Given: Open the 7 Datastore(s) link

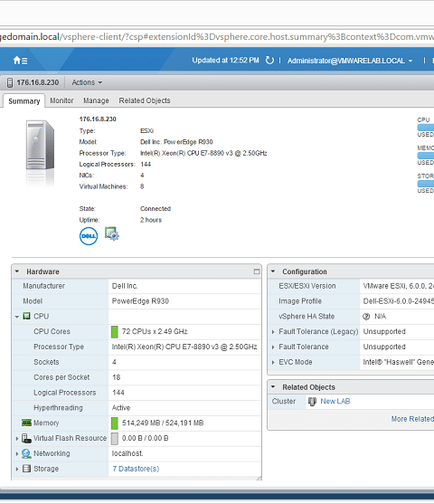Looking at the screenshot, I should tap(136, 469).
